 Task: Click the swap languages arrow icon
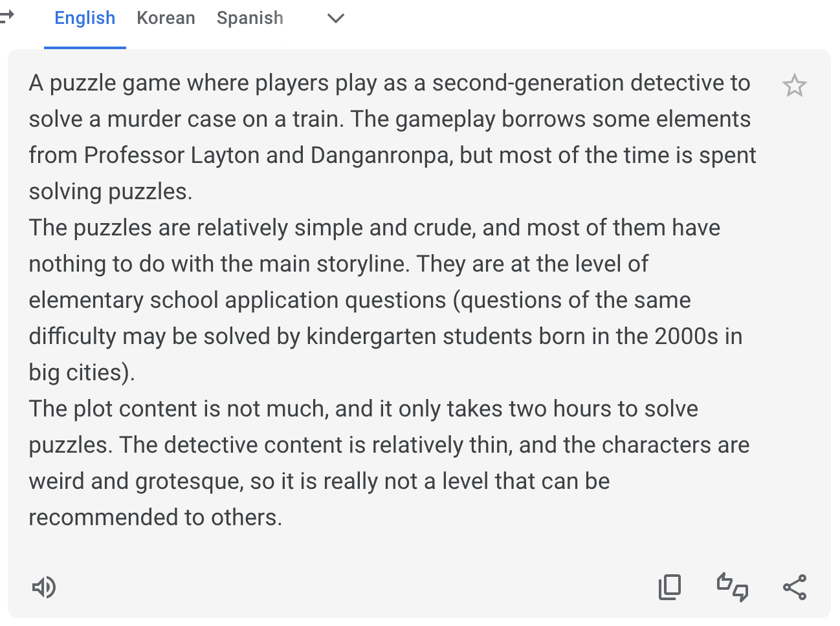pyautogui.click(x=6, y=17)
